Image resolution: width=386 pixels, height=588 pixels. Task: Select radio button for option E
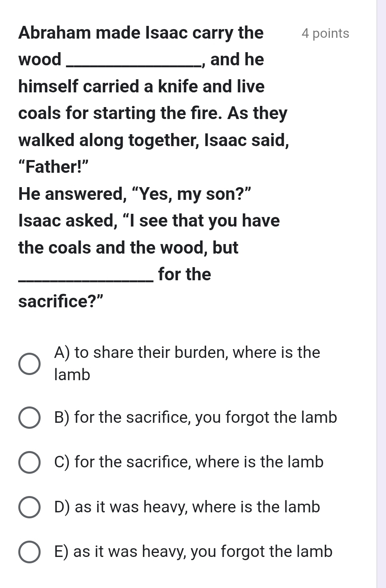point(29,552)
